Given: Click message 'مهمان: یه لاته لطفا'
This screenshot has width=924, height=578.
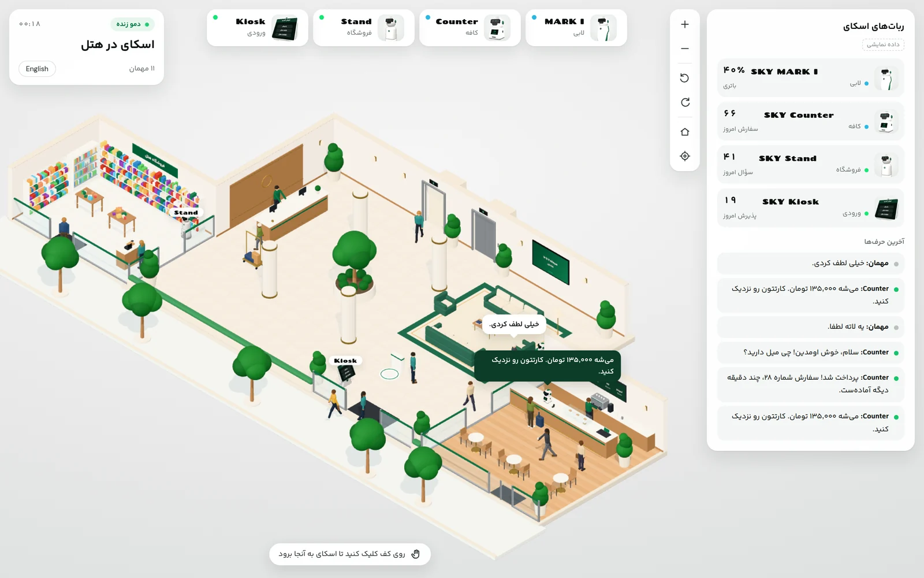Looking at the screenshot, I should [x=811, y=327].
